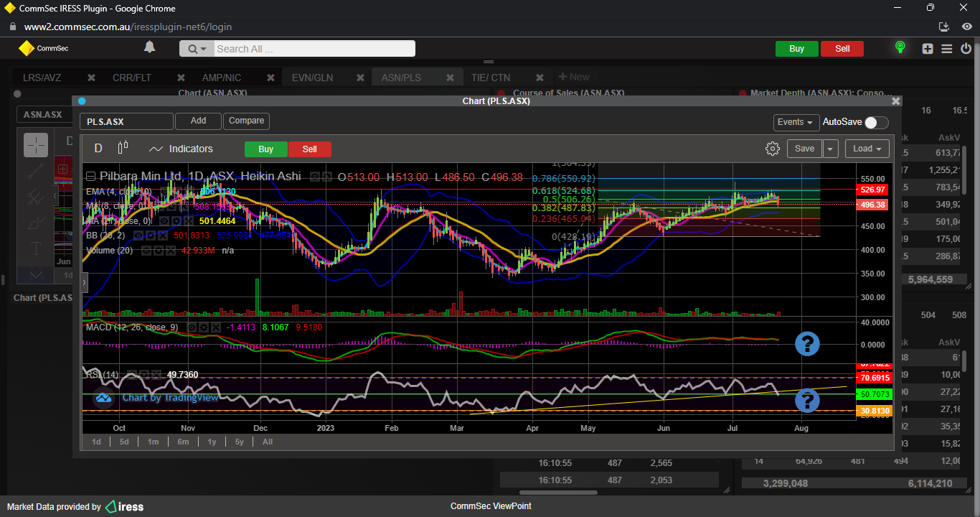This screenshot has width=980, height=517.
Task: Click the PLS.ASX symbol input field
Action: (126, 121)
